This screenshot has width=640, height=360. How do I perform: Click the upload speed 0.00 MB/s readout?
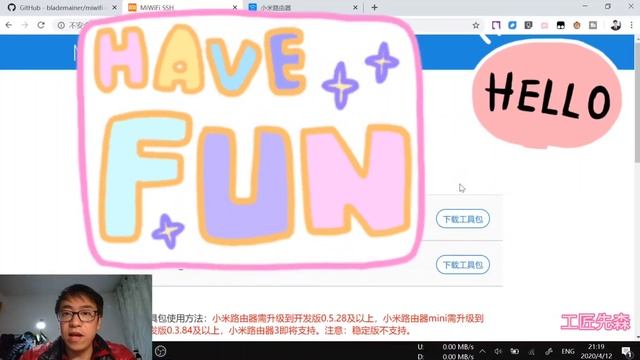458,347
